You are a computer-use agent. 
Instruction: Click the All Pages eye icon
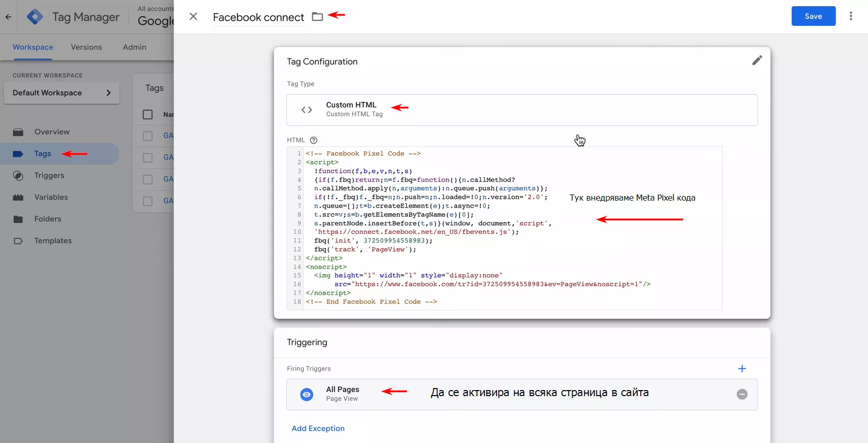click(x=306, y=394)
